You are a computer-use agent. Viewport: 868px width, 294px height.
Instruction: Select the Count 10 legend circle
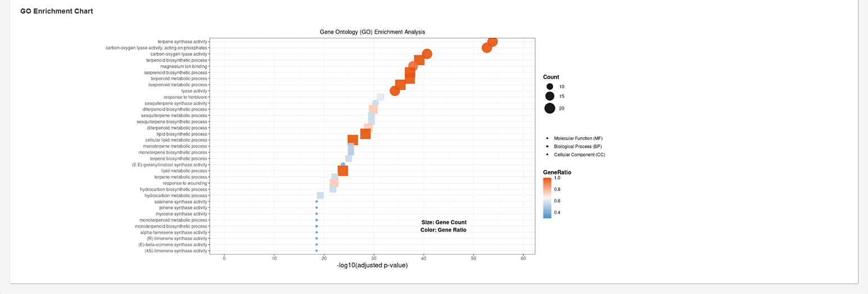[x=549, y=87]
